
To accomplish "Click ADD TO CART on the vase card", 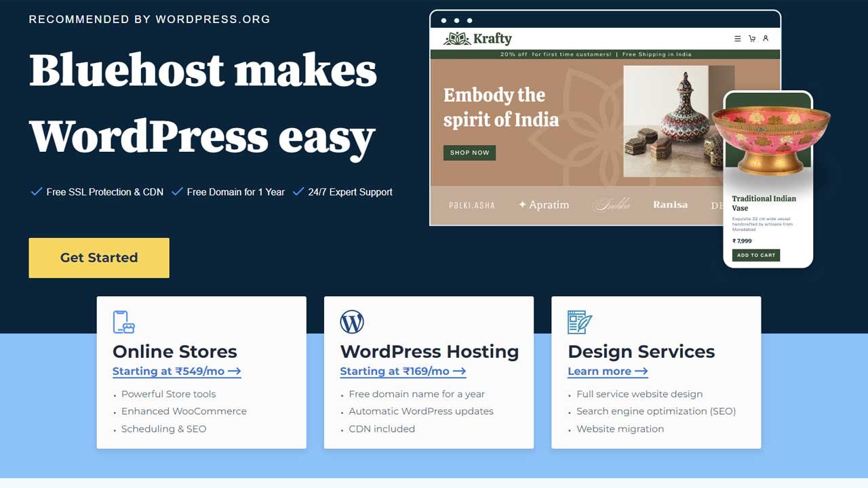I will [x=756, y=256].
